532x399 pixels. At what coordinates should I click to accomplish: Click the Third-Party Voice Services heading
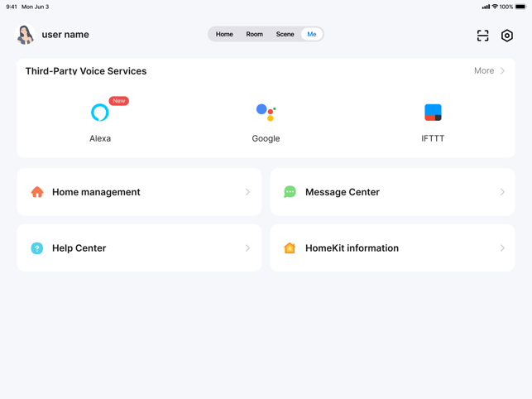(x=86, y=71)
